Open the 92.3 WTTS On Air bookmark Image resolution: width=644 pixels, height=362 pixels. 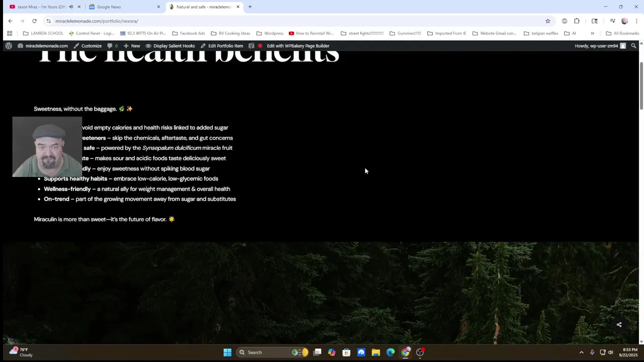(x=143, y=33)
